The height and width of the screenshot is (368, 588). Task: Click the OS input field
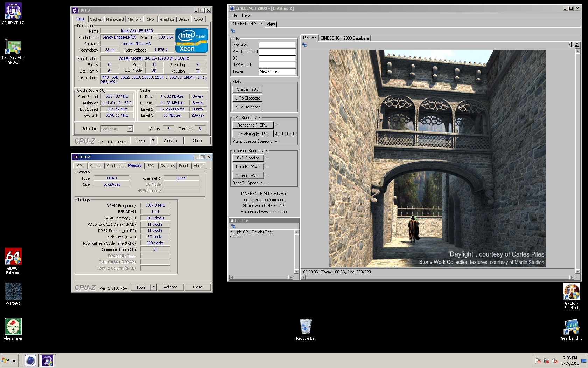(x=277, y=58)
